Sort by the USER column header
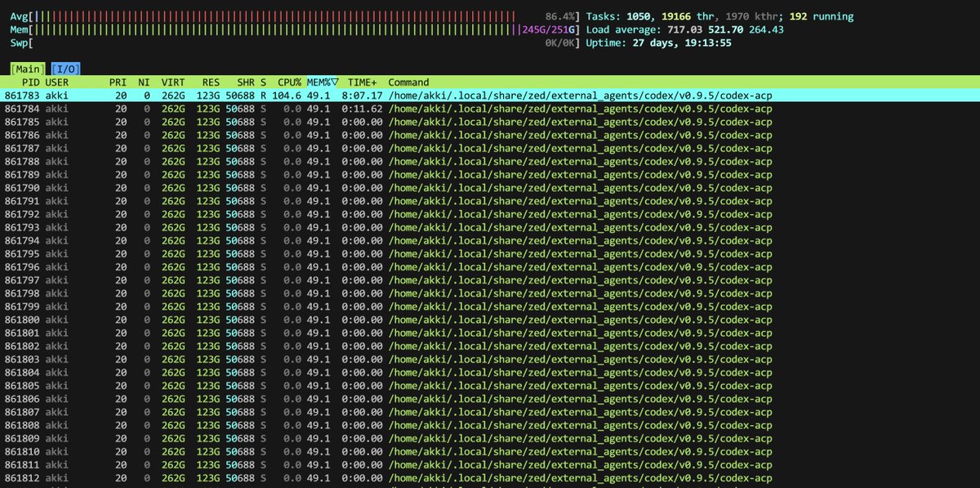Image resolution: width=980 pixels, height=488 pixels. 57,83
